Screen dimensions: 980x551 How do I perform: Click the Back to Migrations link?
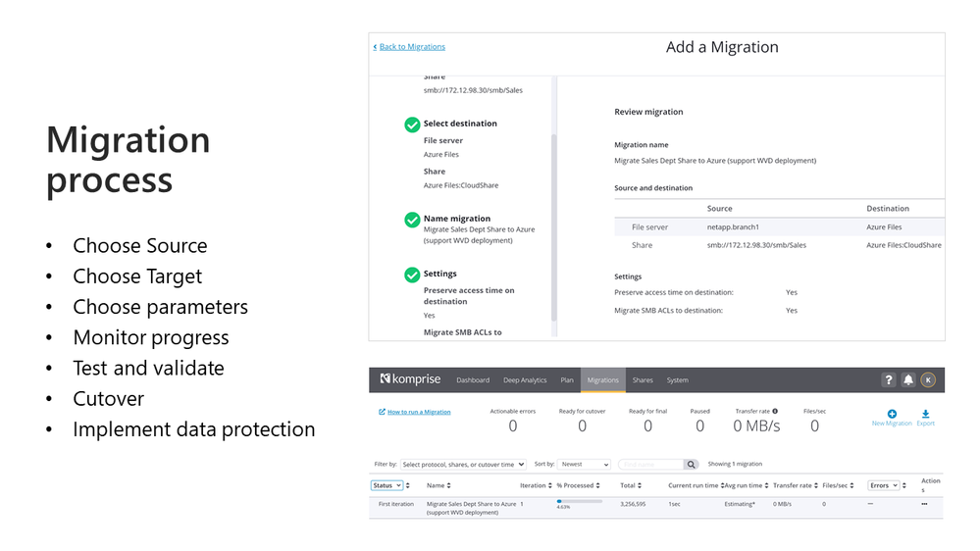point(410,47)
